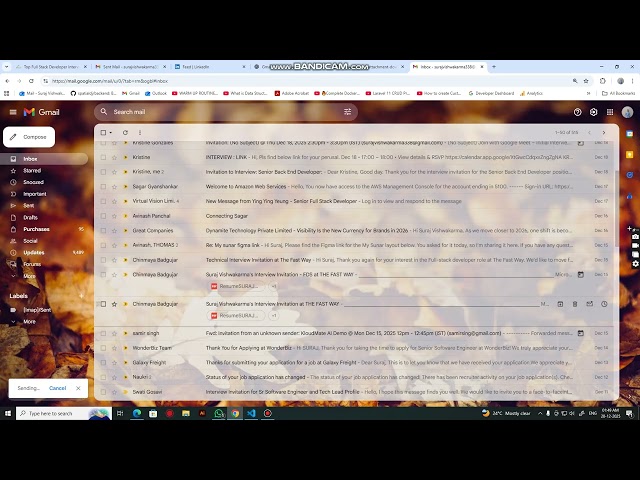
Task: Archive the hovered THE FAST WAY invitation email
Action: click(x=560, y=304)
